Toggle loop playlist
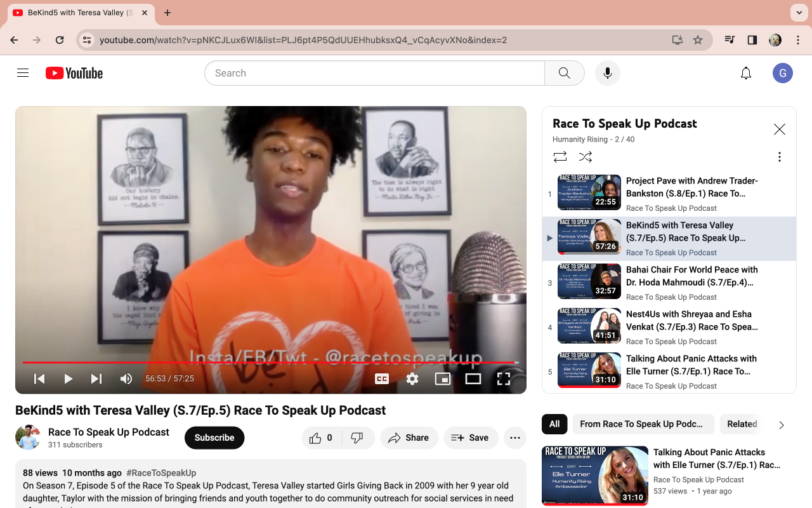812x508 pixels. [x=560, y=157]
